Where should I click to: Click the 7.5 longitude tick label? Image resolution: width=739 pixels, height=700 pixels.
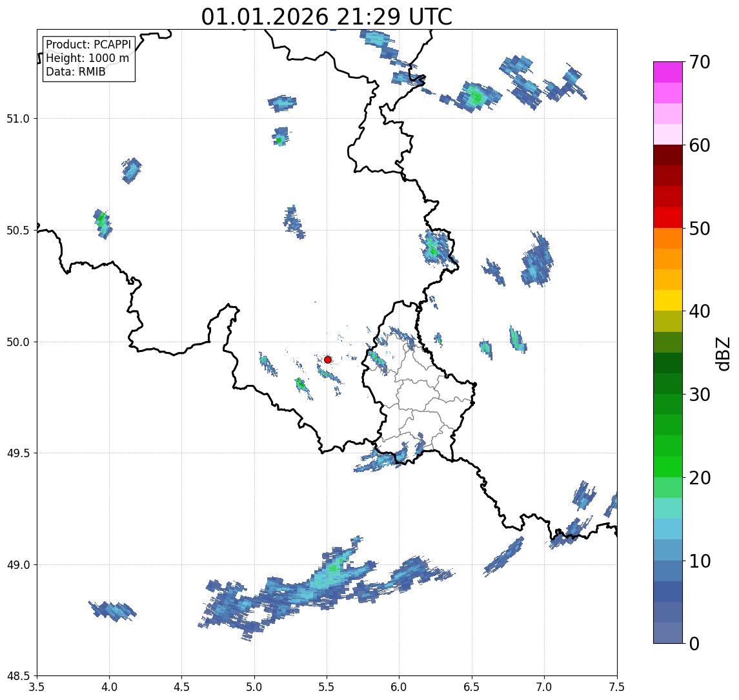[617, 686]
